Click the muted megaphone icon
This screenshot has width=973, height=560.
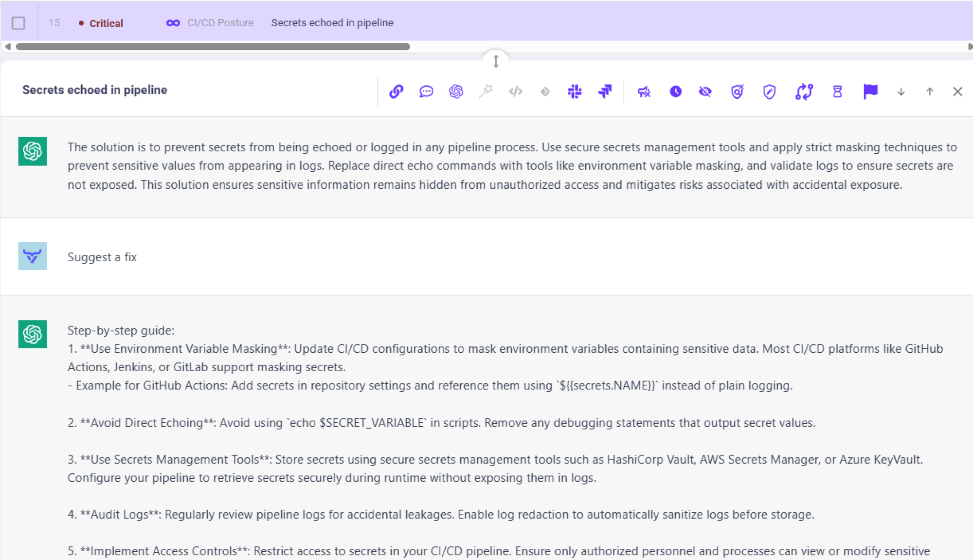[644, 91]
